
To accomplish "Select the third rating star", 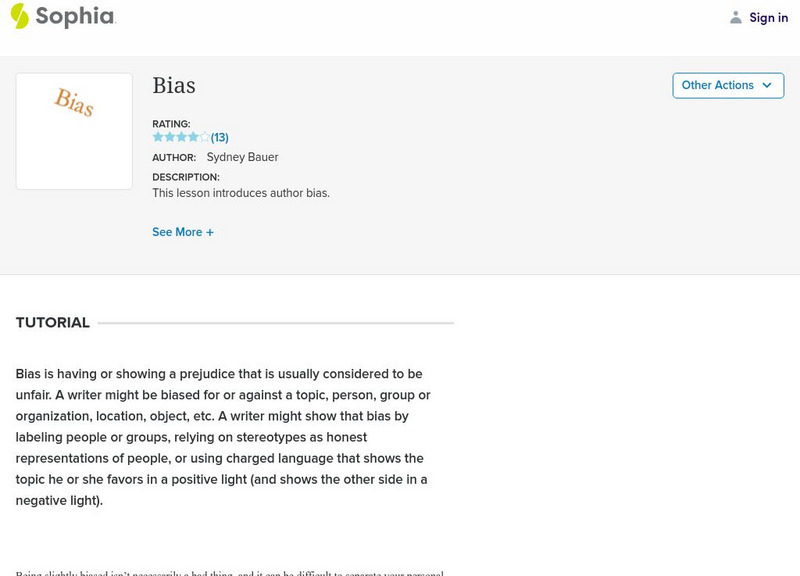I will pyautogui.click(x=182, y=138).
